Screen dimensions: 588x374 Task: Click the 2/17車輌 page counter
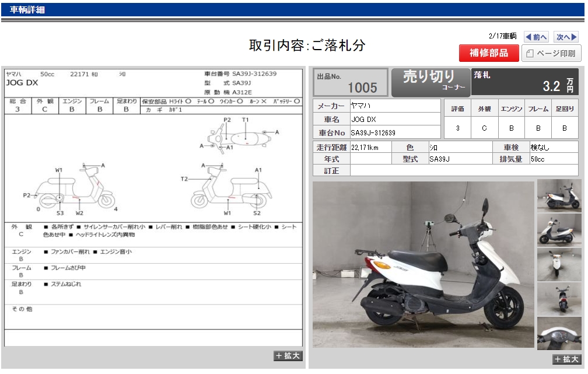[x=502, y=36]
